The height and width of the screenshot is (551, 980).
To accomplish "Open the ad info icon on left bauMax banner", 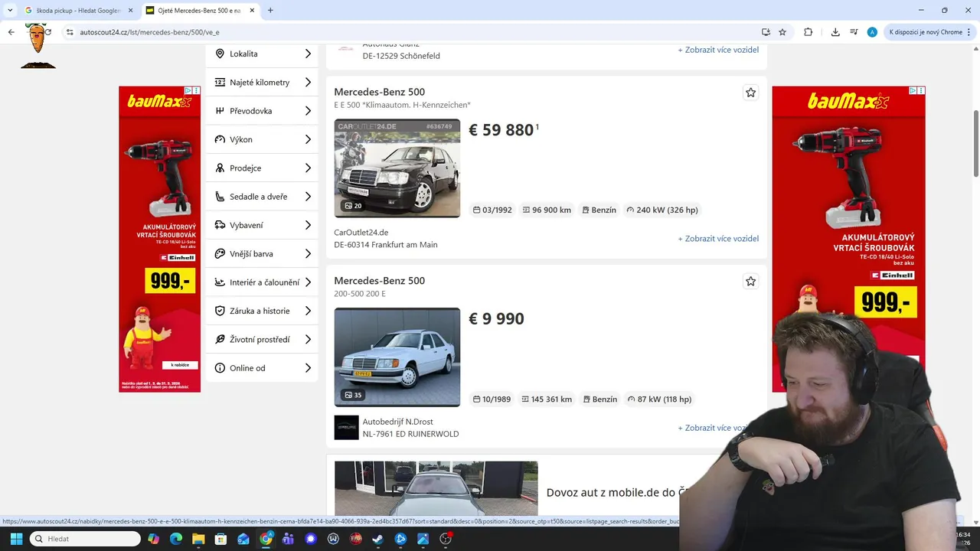I will (188, 90).
